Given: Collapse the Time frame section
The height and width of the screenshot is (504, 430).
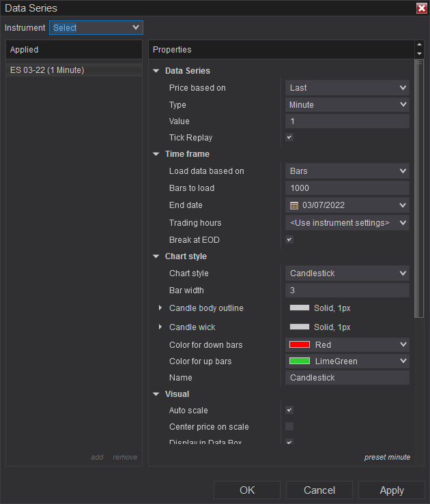Looking at the screenshot, I should tap(156, 154).
